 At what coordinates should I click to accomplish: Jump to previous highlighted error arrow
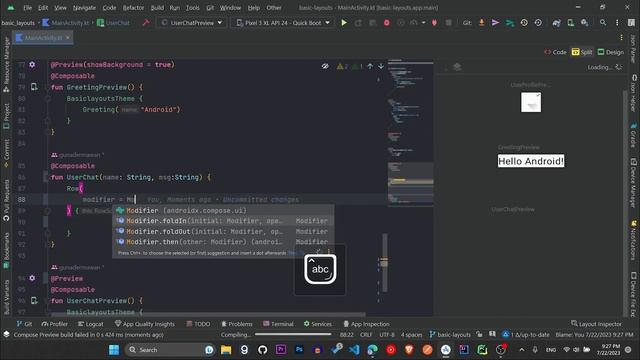pos(370,66)
